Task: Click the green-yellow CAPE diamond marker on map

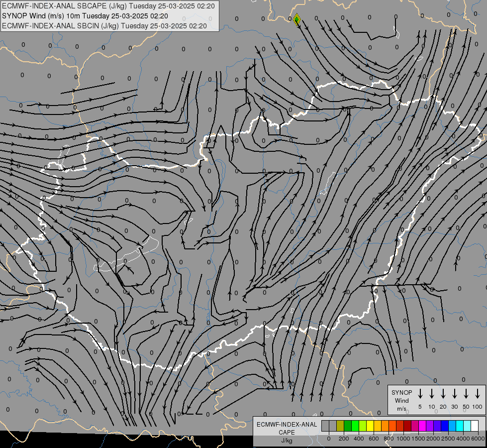Action: coord(297,19)
